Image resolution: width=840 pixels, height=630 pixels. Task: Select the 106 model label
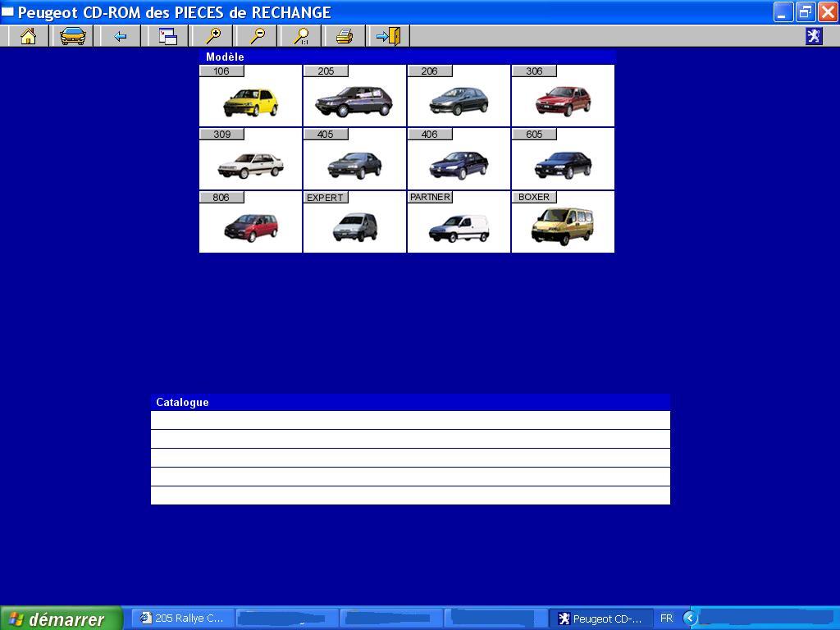[221, 71]
